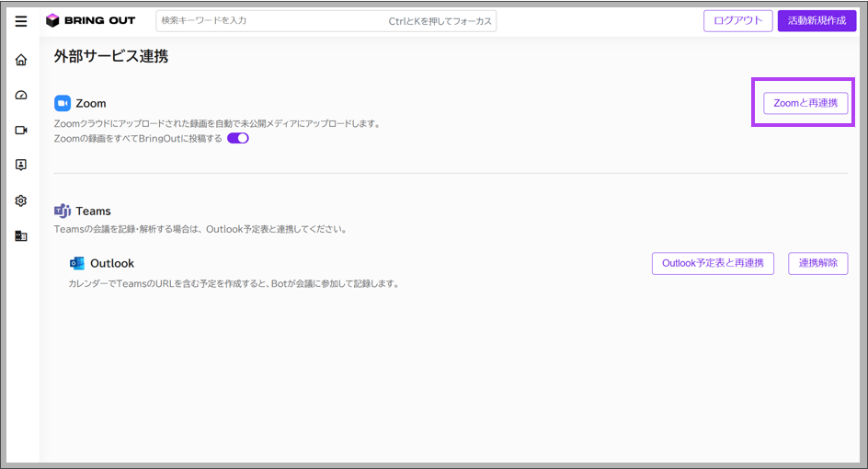Open the hamburger menu
Viewport: 868px width, 469px height.
click(x=21, y=21)
